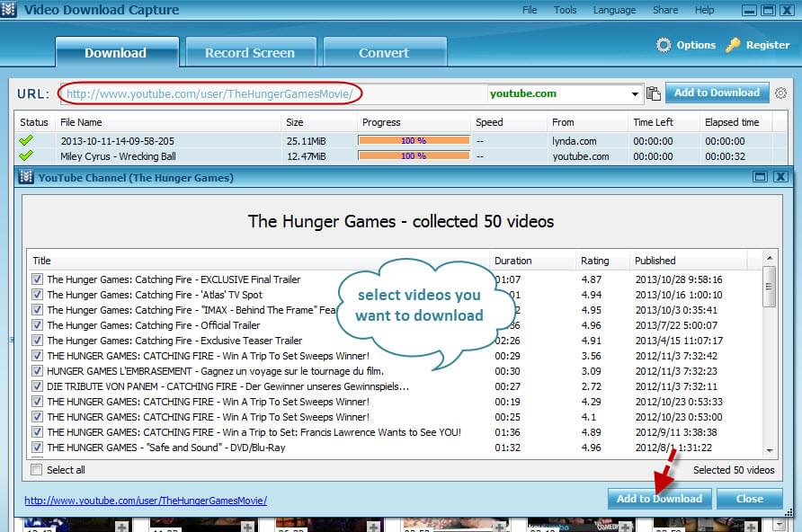
Task: Select the 'Miley Cyrus - Wrecking Ball' download row
Action: tap(400, 155)
